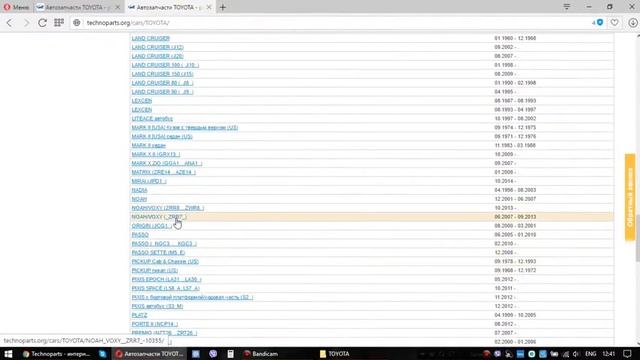The height and width of the screenshot is (360, 640).
Task: Open the ORIGIN model link
Action: coord(152,226)
